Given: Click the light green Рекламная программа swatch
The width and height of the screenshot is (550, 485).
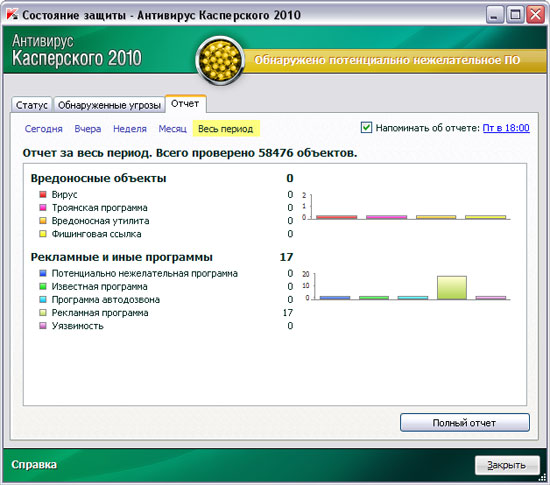Looking at the screenshot, I should pyautogui.click(x=43, y=312).
